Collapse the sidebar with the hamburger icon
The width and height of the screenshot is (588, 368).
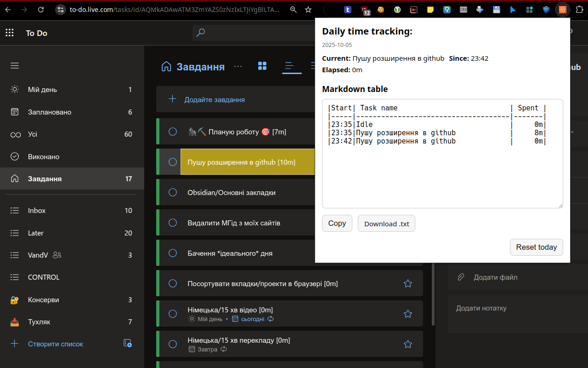15,66
